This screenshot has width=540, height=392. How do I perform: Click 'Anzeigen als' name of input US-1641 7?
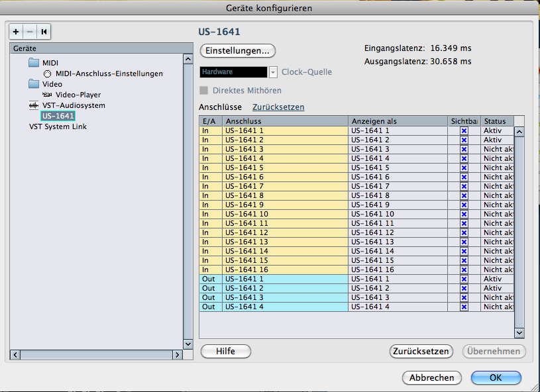click(398, 187)
